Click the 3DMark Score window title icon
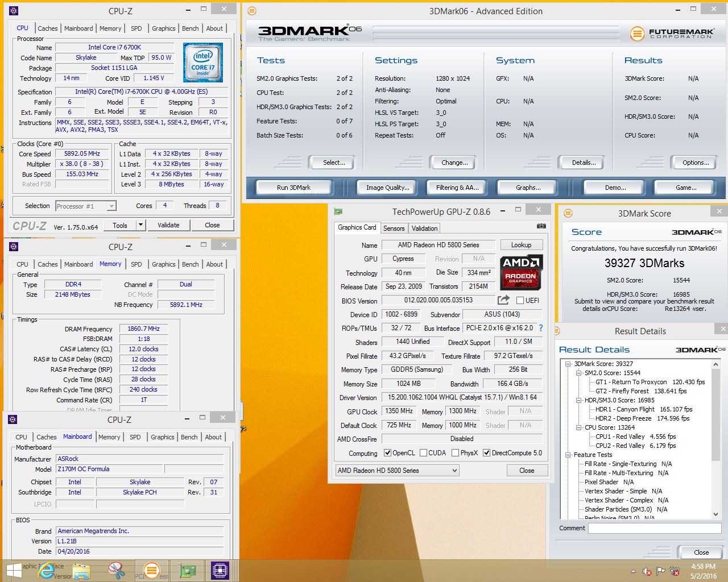 click(568, 213)
